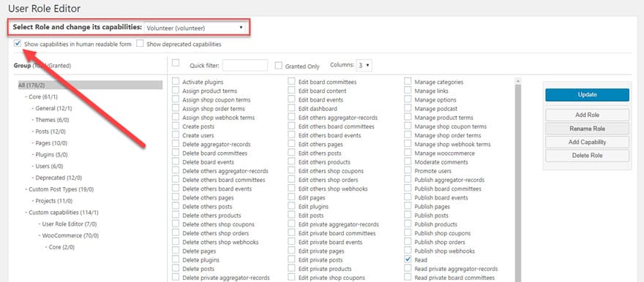Check the Edit plugins capability
This screenshot has width=644, height=282.
pyautogui.click(x=291, y=206)
